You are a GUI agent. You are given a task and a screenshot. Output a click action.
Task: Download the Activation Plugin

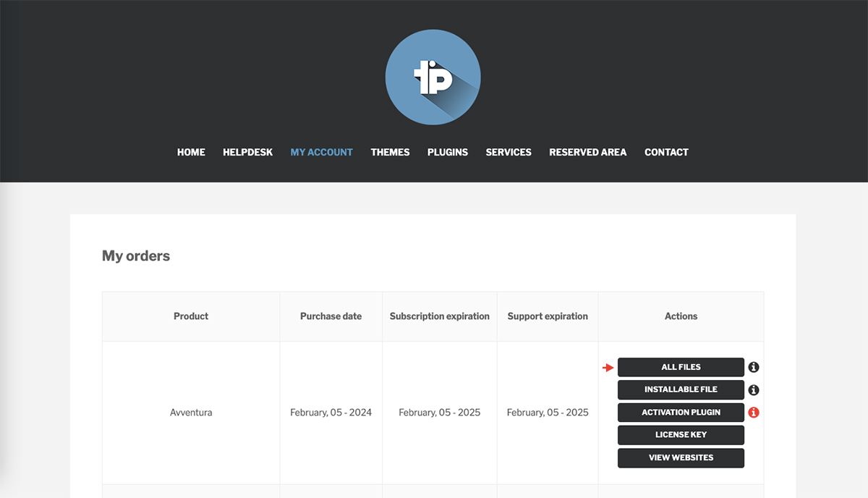pyautogui.click(x=681, y=413)
